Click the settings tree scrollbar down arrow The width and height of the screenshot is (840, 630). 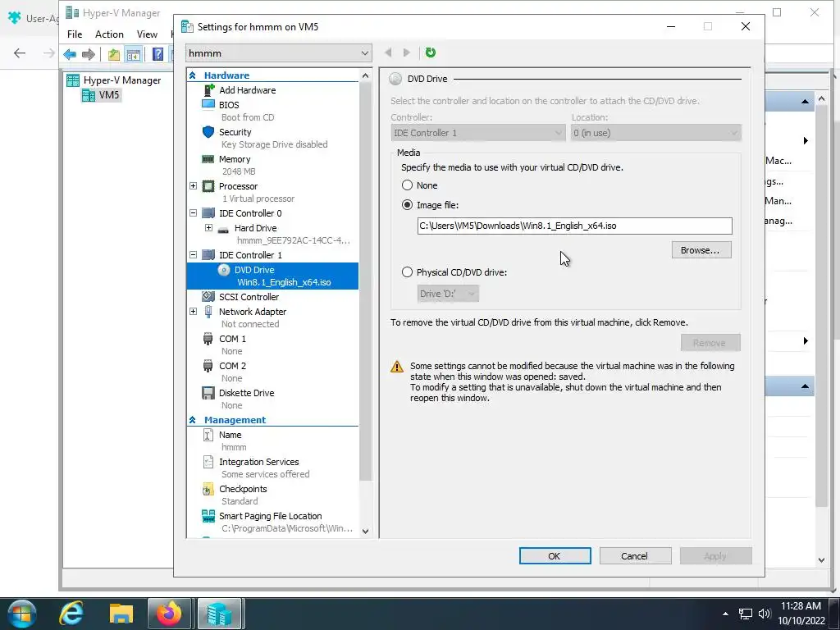tap(365, 532)
